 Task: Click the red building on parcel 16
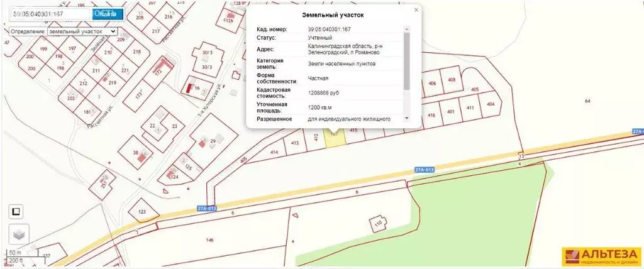point(189,87)
